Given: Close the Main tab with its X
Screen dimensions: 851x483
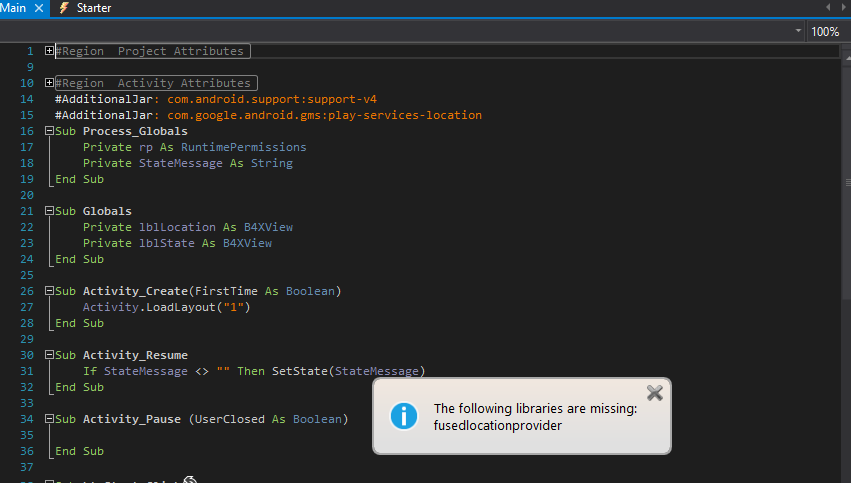Looking at the screenshot, I should 40,8.
